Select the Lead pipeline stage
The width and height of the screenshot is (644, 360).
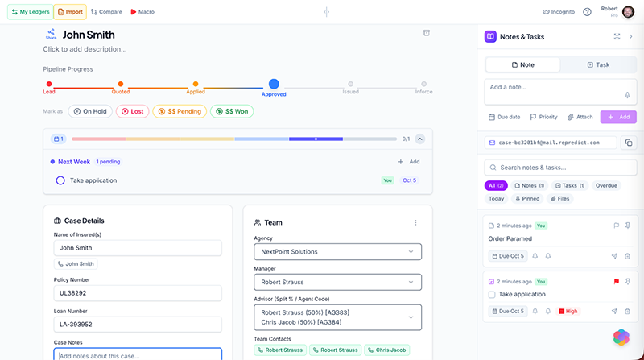(49, 88)
